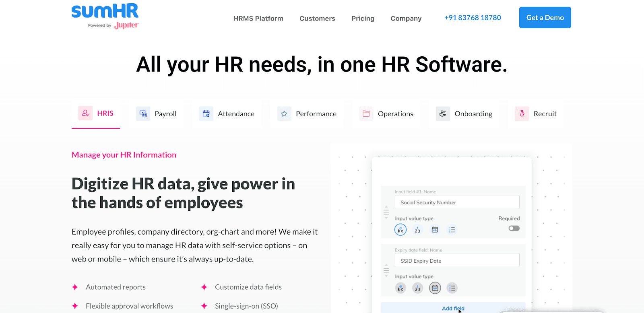Select list value type for SSID Expiry Date
Viewport: 644px width, 313px height.
click(x=452, y=288)
